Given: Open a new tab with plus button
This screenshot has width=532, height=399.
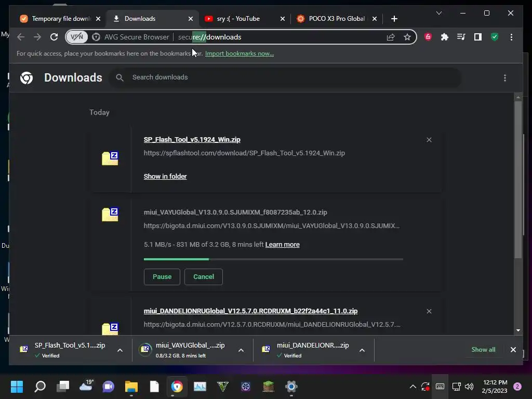Looking at the screenshot, I should pos(394,19).
